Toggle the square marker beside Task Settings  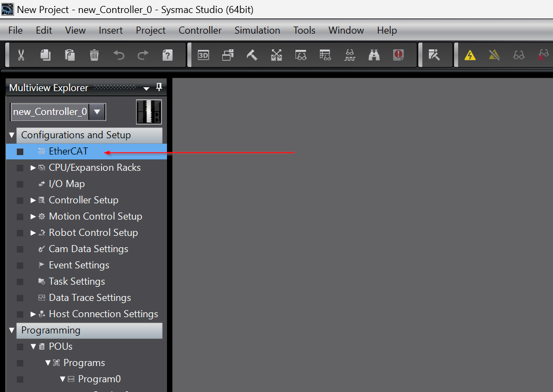click(20, 281)
